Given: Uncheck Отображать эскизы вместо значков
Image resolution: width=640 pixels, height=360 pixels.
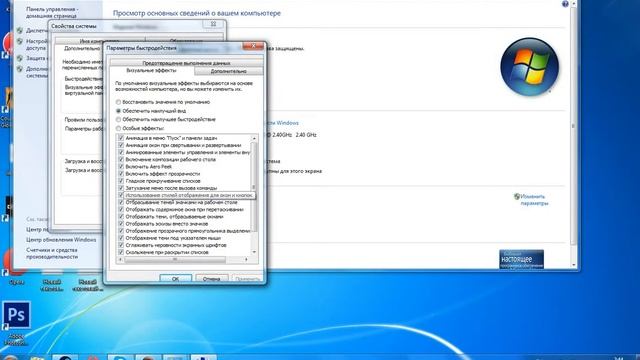Looking at the screenshot, I should click(x=121, y=224).
